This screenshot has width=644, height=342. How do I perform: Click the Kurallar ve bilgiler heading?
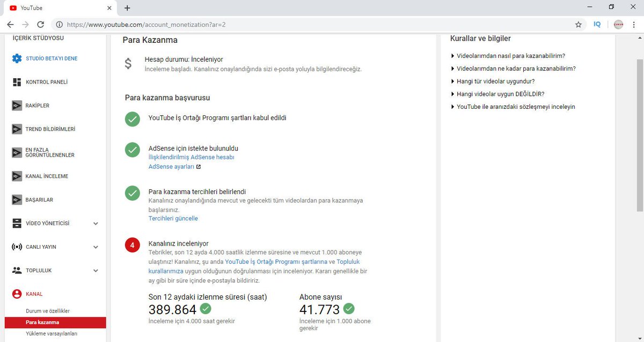(x=480, y=39)
